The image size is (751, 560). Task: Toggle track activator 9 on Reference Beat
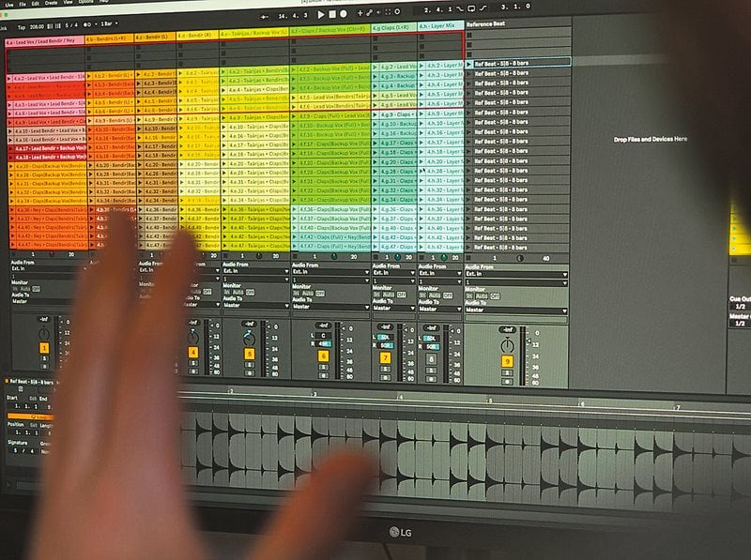(507, 361)
